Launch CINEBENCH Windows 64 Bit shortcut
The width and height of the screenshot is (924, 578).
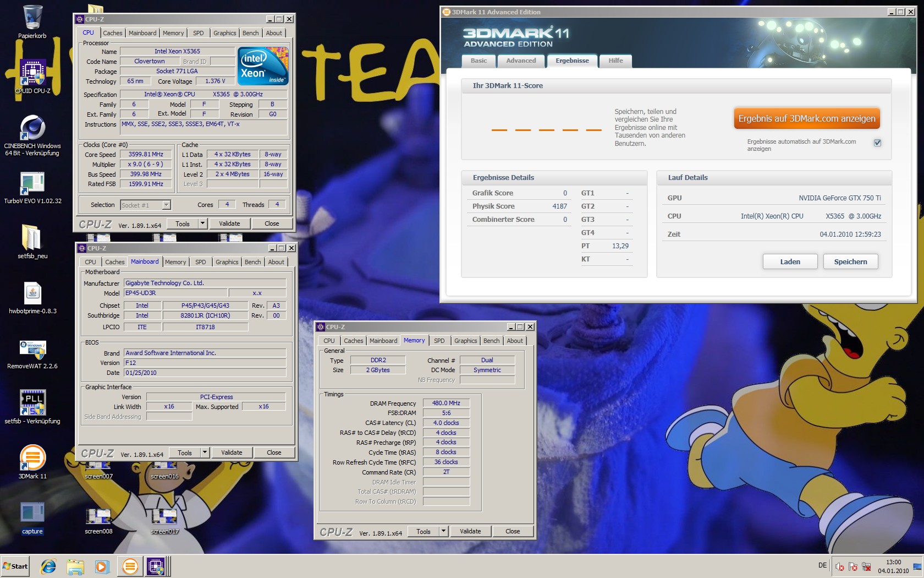[32, 135]
